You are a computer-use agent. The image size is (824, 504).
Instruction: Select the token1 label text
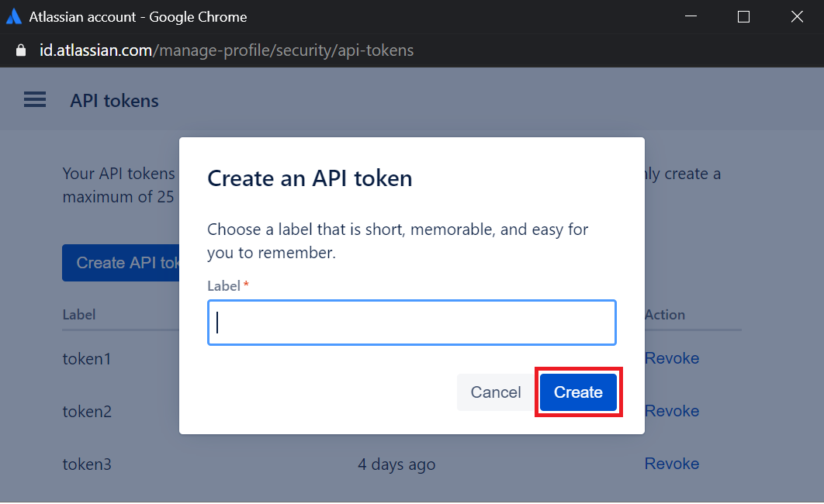(x=87, y=358)
